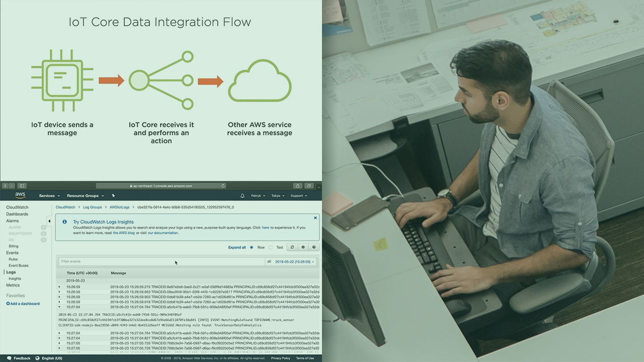Open the Services dropdown menu
This screenshot has width=644, height=362.
click(x=49, y=196)
